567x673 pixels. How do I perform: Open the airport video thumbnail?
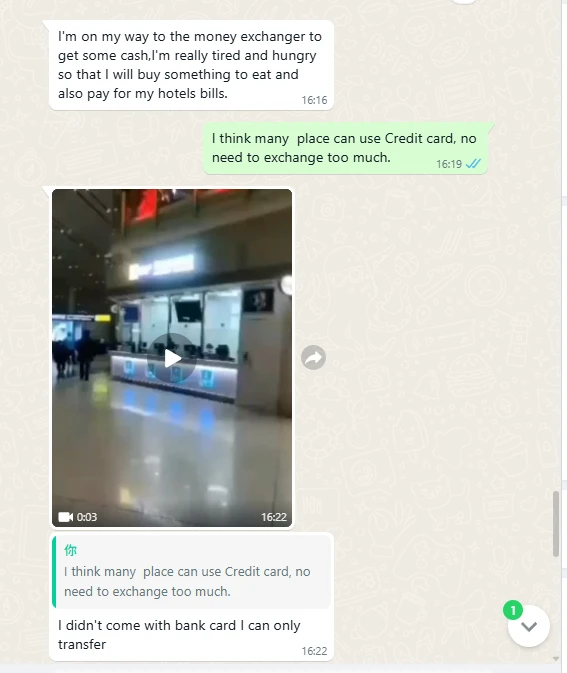[x=172, y=358]
